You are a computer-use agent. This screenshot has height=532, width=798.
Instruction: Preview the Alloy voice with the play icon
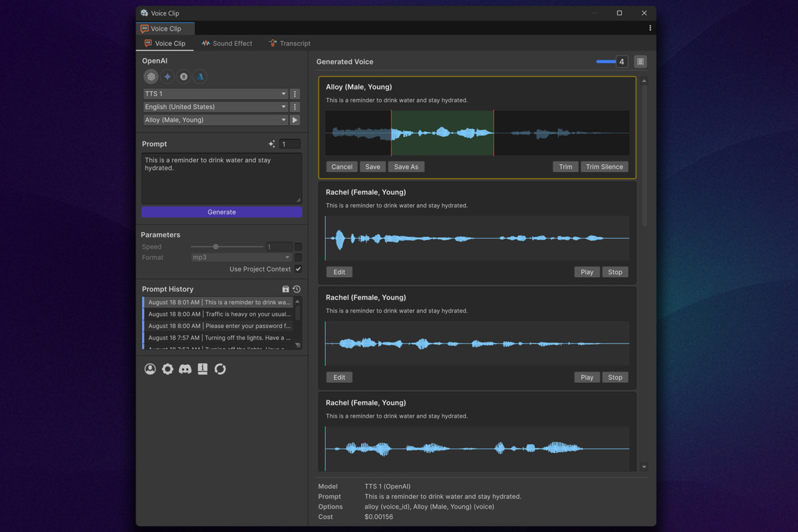[x=295, y=120]
